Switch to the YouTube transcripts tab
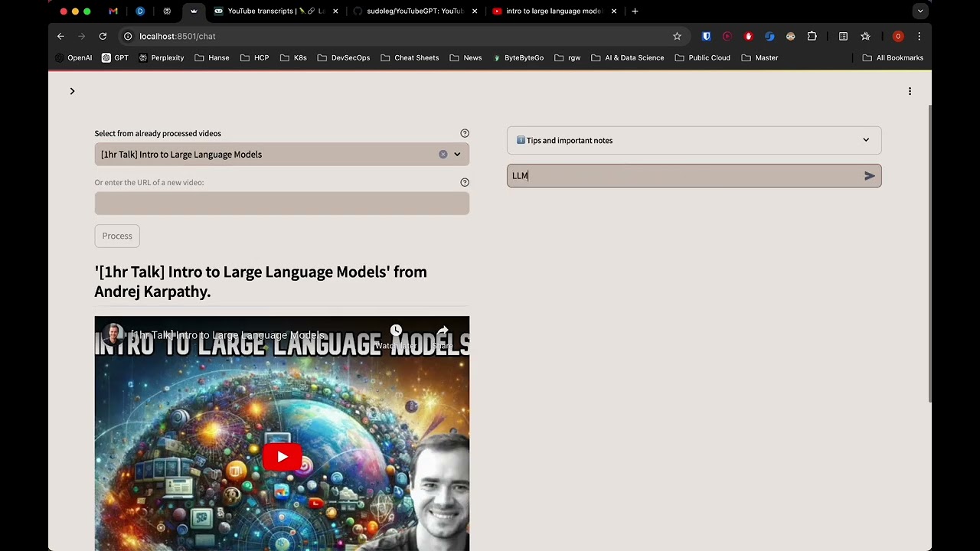980x551 pixels. (x=274, y=11)
